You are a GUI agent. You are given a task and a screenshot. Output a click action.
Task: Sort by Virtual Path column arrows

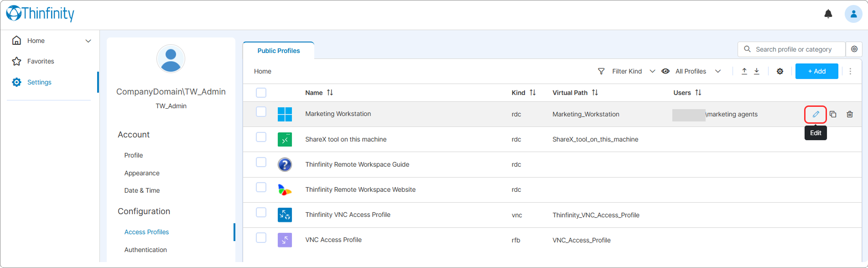coord(595,93)
